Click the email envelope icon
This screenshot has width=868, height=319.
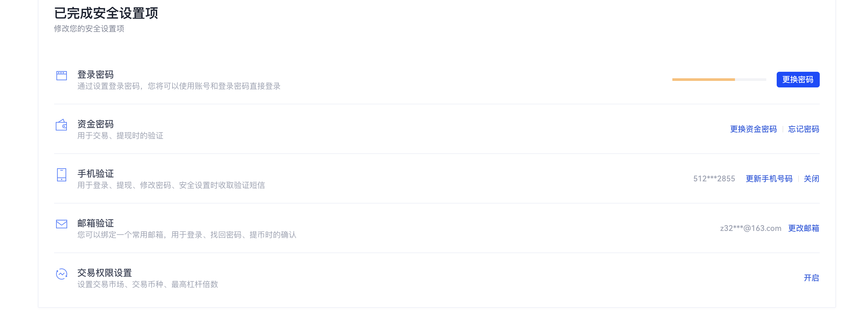point(61,224)
